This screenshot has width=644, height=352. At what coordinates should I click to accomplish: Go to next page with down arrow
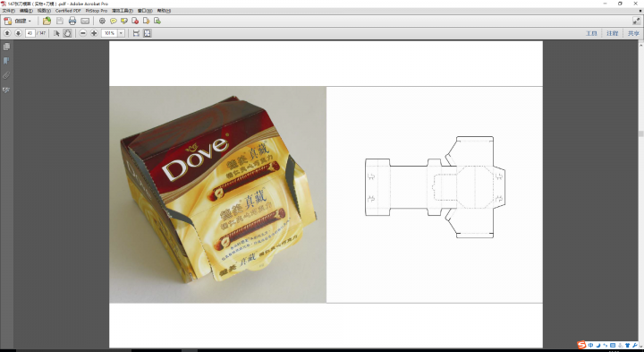18,33
